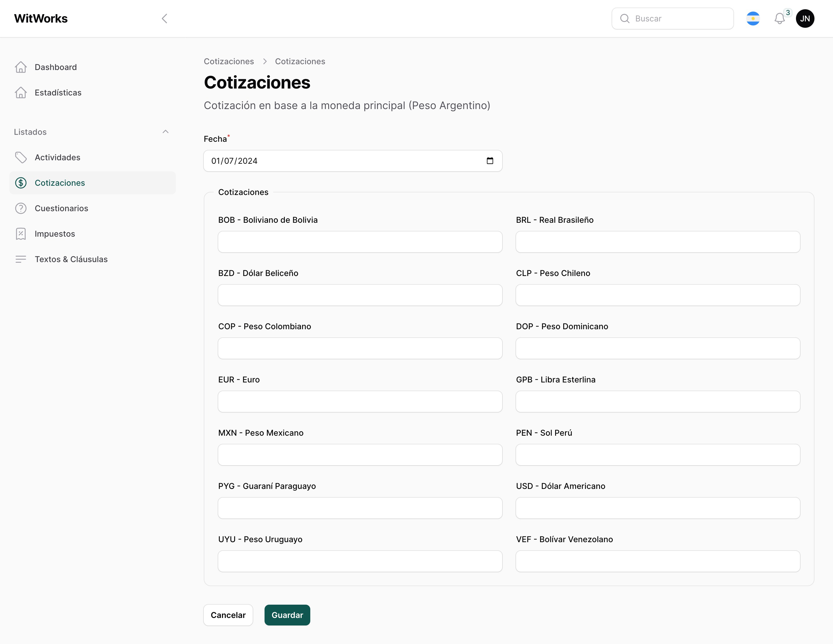Focus the GPB Libra Esterlina input
This screenshot has height=644, width=833.
[x=658, y=402]
